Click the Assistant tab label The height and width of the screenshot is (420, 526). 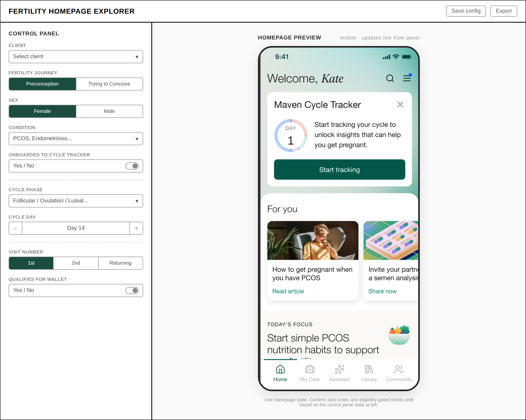(x=339, y=380)
